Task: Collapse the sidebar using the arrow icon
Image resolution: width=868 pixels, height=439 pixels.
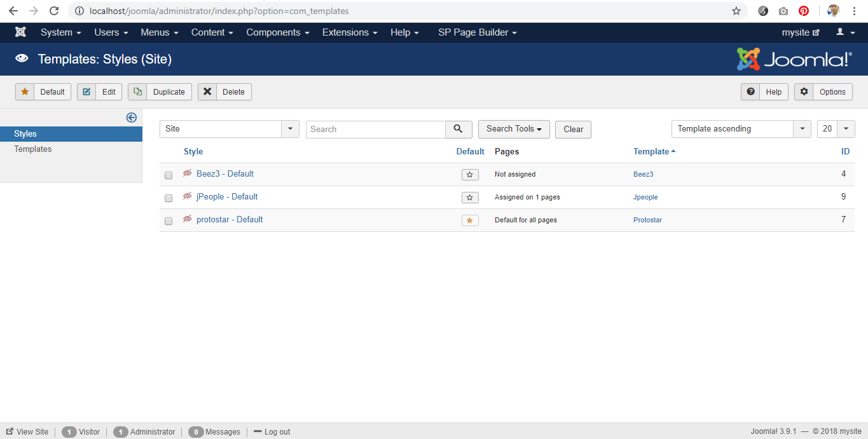Action: (132, 118)
